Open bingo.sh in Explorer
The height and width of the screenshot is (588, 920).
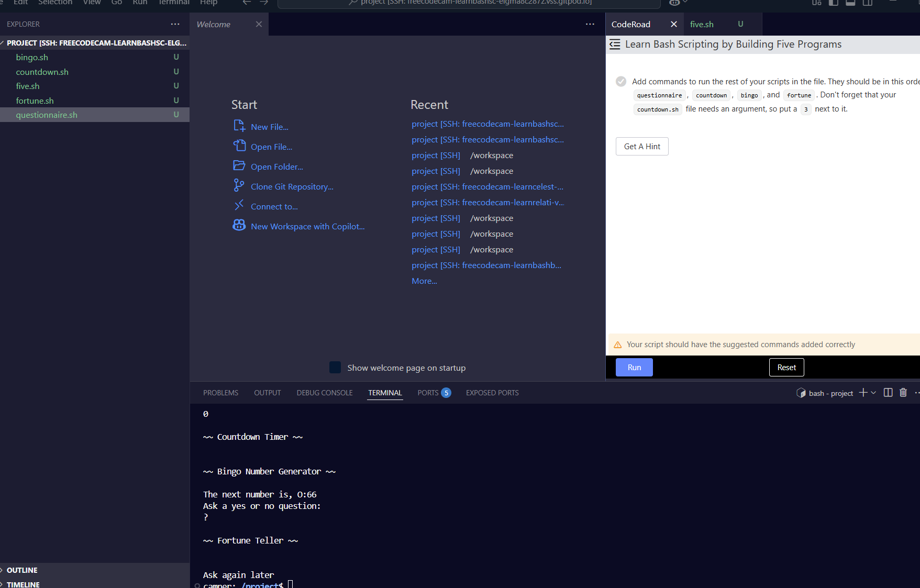pyautogui.click(x=32, y=57)
